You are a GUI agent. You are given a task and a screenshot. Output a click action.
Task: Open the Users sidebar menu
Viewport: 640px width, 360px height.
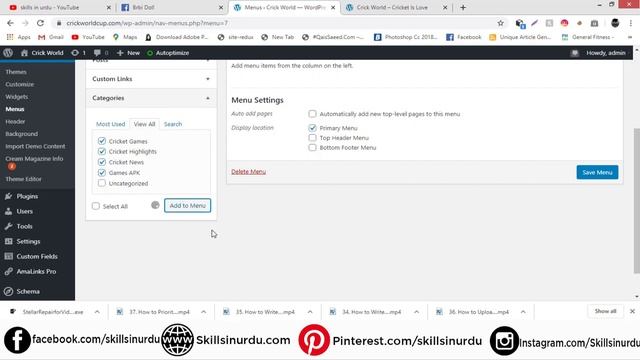tap(24, 211)
